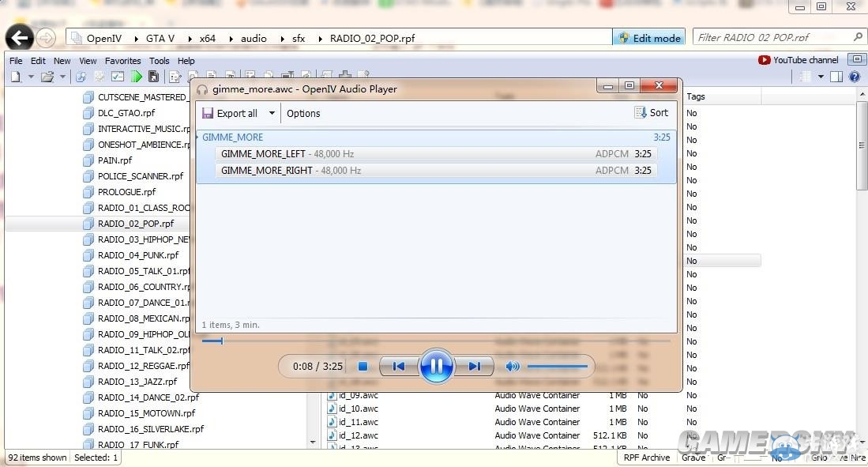Expand breadcrumb arrow after sfx

pos(319,38)
